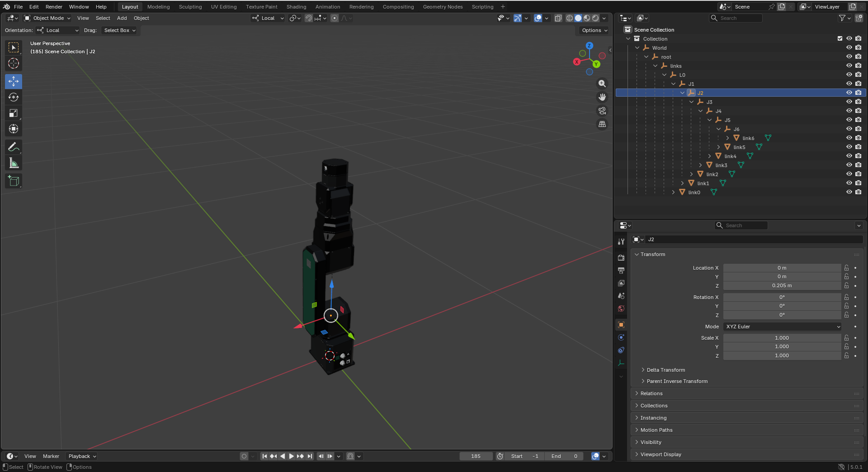Image resolution: width=868 pixels, height=472 pixels.
Task: Open the Render menu
Action: tap(54, 7)
